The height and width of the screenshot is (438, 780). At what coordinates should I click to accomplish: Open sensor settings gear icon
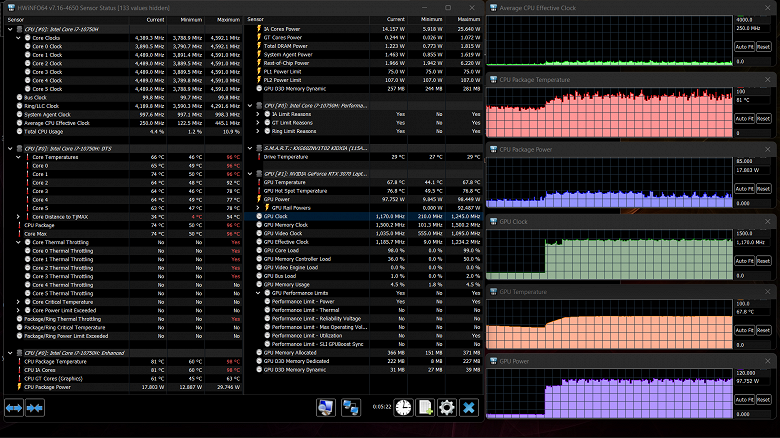[x=447, y=407]
